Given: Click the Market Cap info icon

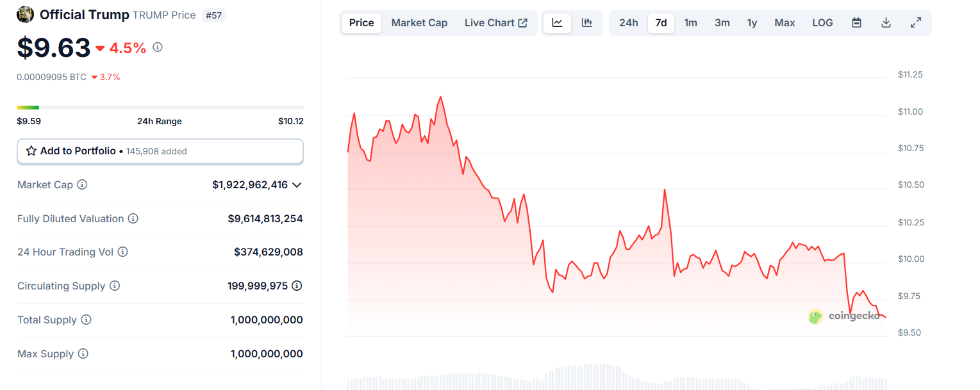Looking at the screenshot, I should pos(82,184).
